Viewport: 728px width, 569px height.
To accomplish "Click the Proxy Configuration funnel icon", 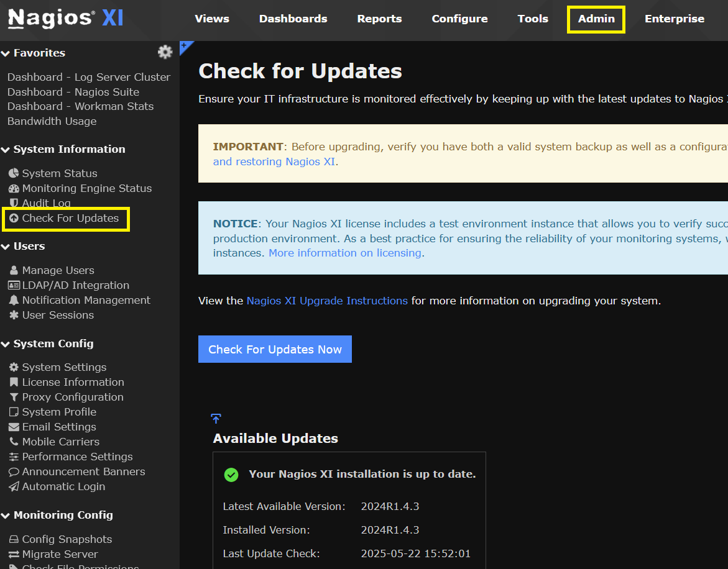I will (14, 397).
